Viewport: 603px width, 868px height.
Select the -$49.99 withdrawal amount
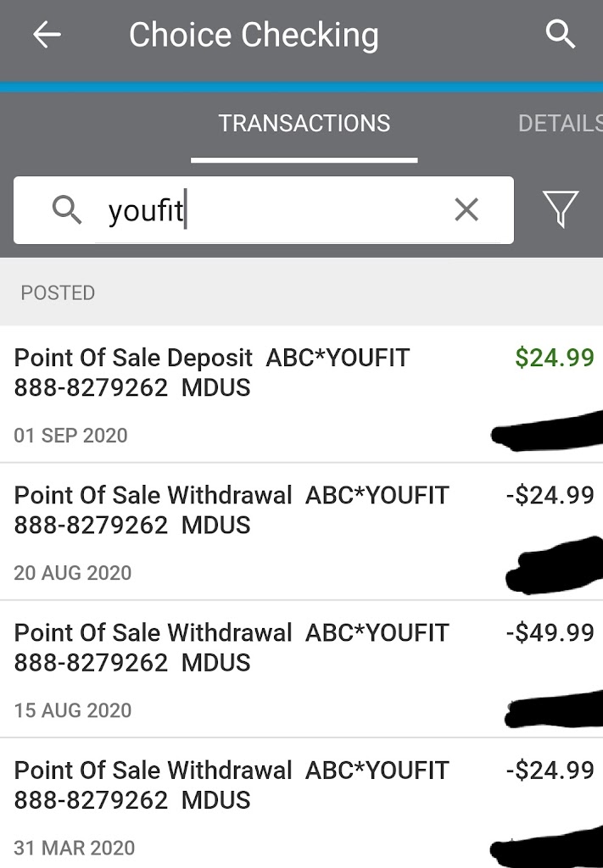[550, 632]
